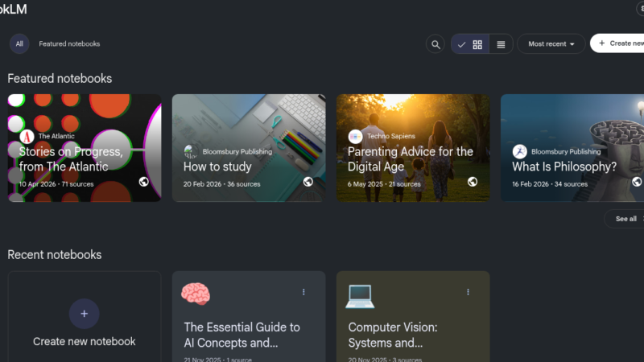Click the 10 Apr 2026 · 71 sources text

(56, 184)
